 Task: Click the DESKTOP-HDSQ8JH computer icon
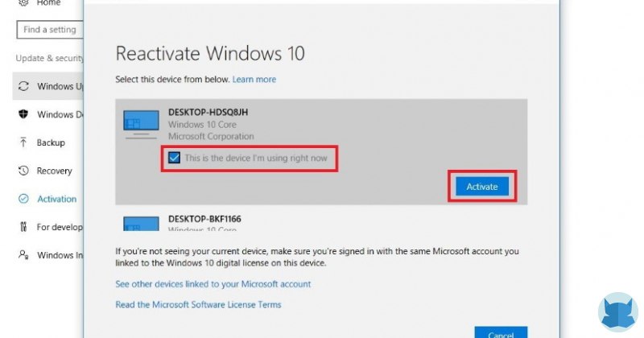141,124
